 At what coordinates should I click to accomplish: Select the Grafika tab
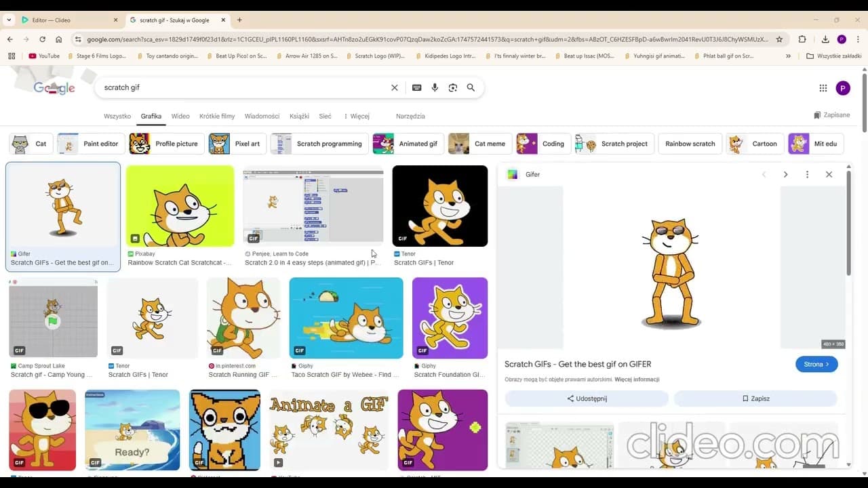(x=151, y=116)
